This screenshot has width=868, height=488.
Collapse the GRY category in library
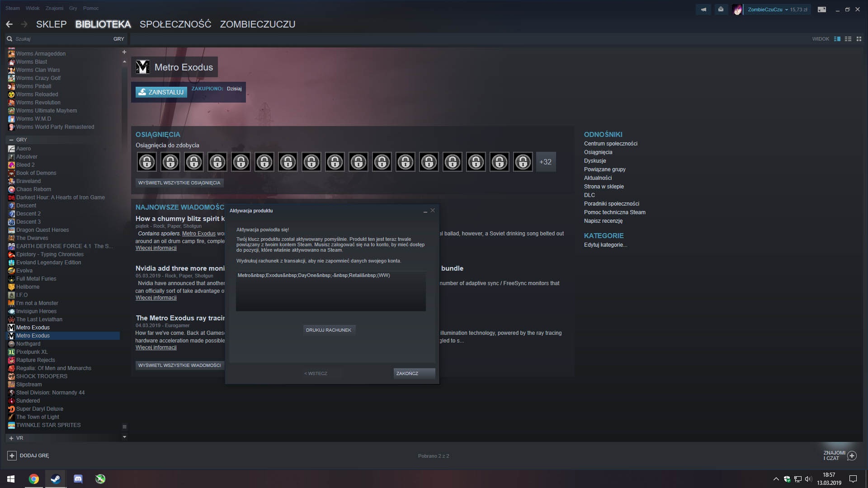tap(11, 140)
